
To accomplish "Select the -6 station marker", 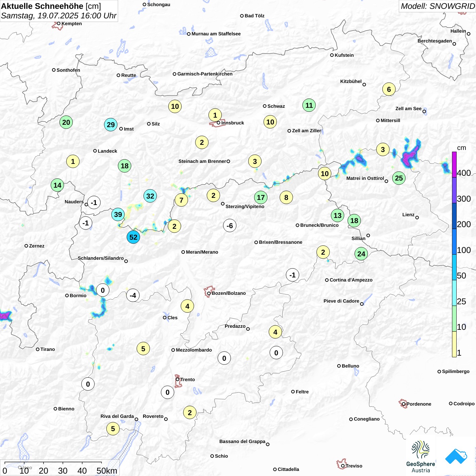I will click(x=230, y=226).
